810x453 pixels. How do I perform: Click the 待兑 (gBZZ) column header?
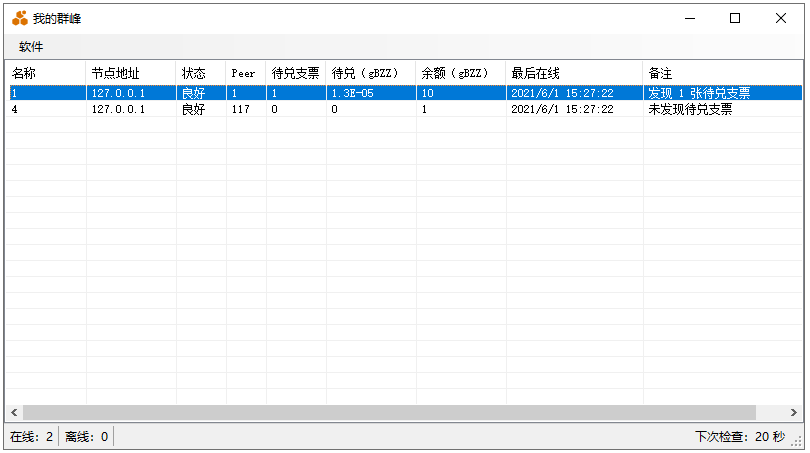(370, 73)
